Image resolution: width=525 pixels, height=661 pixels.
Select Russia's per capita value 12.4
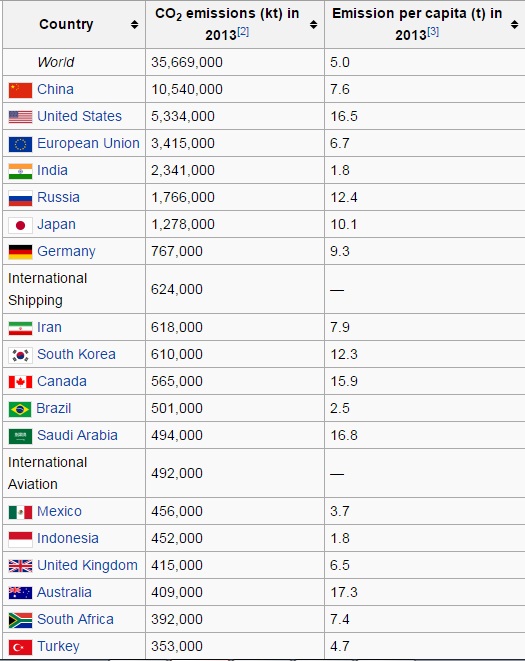[344, 197]
